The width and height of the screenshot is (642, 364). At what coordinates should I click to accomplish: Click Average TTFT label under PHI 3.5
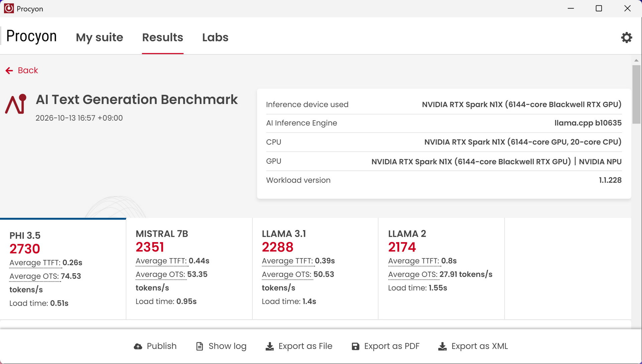(35, 263)
